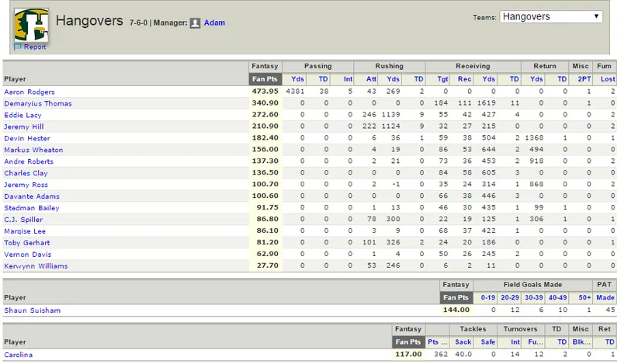Select the Eddie Lacy player link
This screenshot has height=364, width=621.
click(x=23, y=115)
